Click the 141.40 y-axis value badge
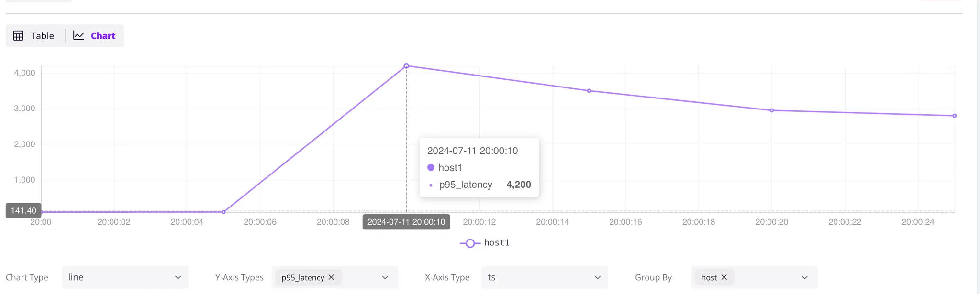This screenshot has height=294, width=980. [23, 210]
